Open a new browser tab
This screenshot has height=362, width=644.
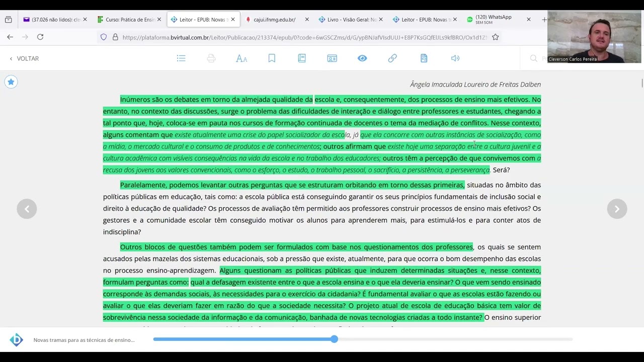coord(544,20)
